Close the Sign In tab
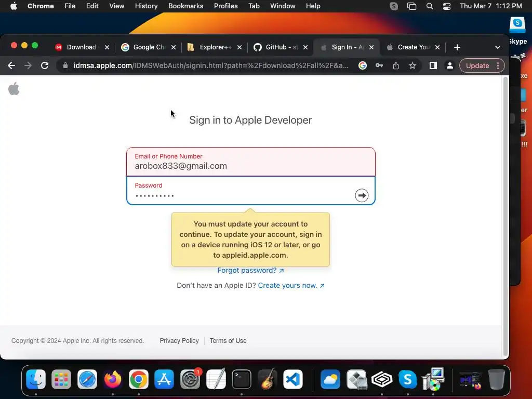 point(371,47)
